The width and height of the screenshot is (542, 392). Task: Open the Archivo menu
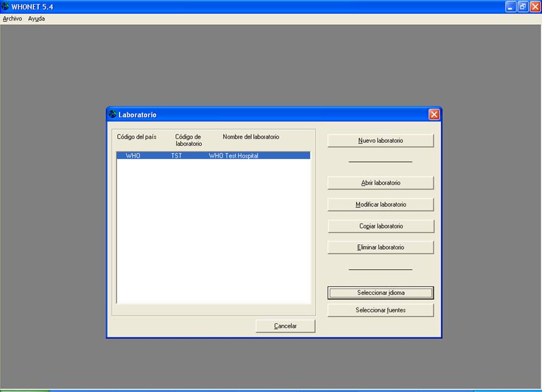point(12,19)
